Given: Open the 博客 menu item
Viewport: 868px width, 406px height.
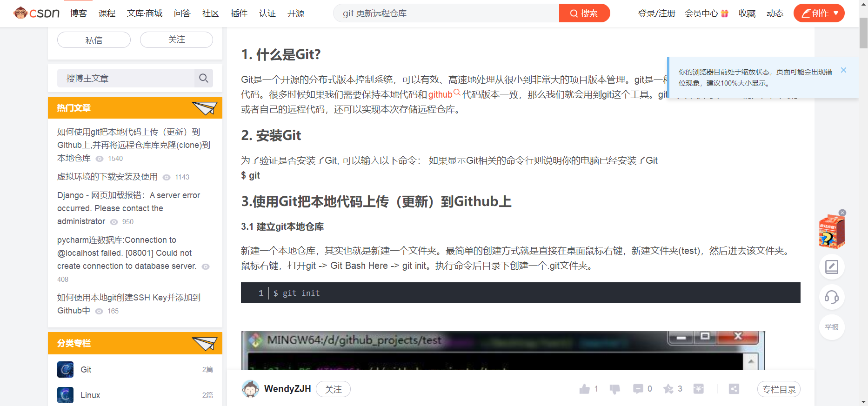Looking at the screenshot, I should point(79,13).
